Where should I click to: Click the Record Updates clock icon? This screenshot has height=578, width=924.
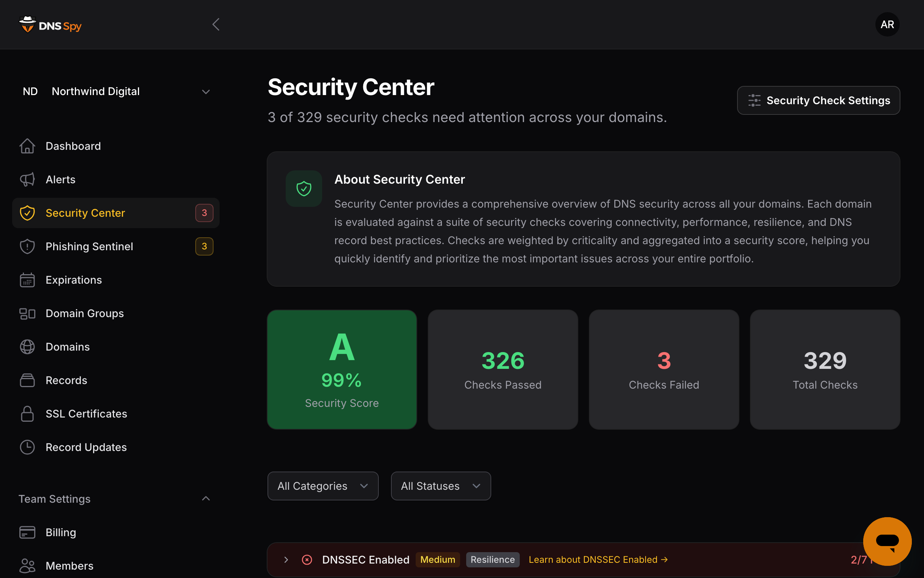[27, 447]
